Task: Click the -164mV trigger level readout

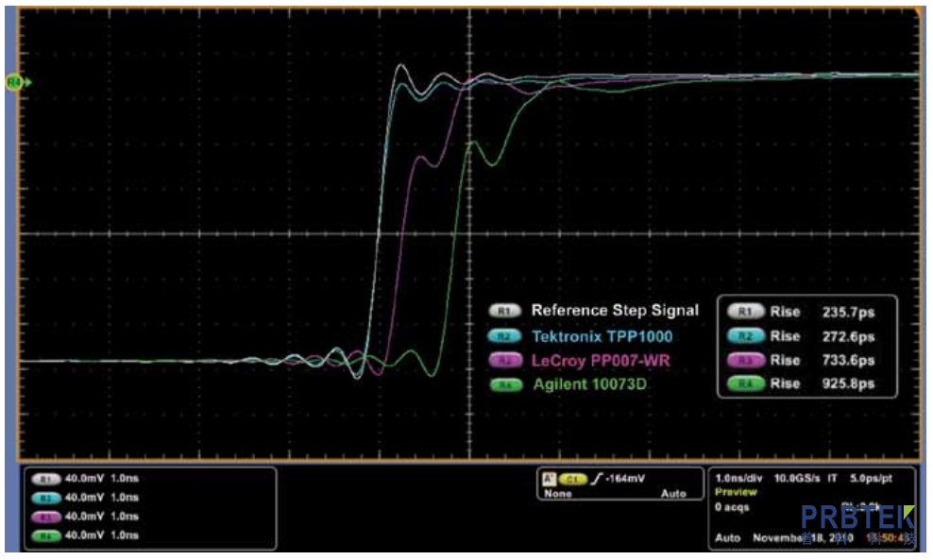Action: [625, 479]
